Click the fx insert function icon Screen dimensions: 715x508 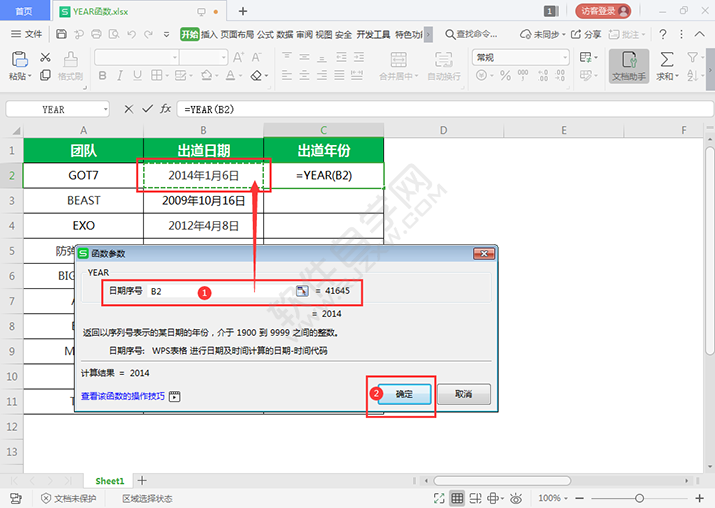click(x=166, y=109)
